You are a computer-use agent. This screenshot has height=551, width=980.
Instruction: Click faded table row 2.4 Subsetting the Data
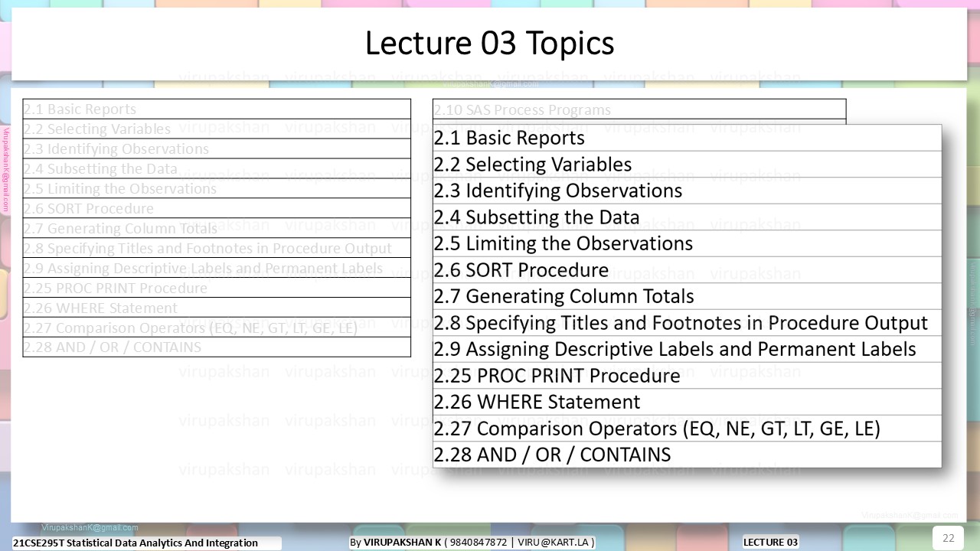[217, 168]
